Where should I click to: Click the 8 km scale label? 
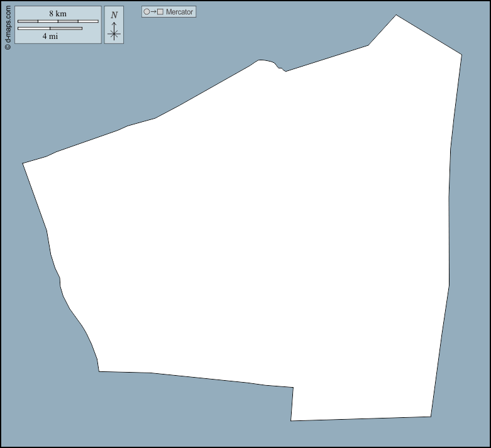[x=58, y=14]
